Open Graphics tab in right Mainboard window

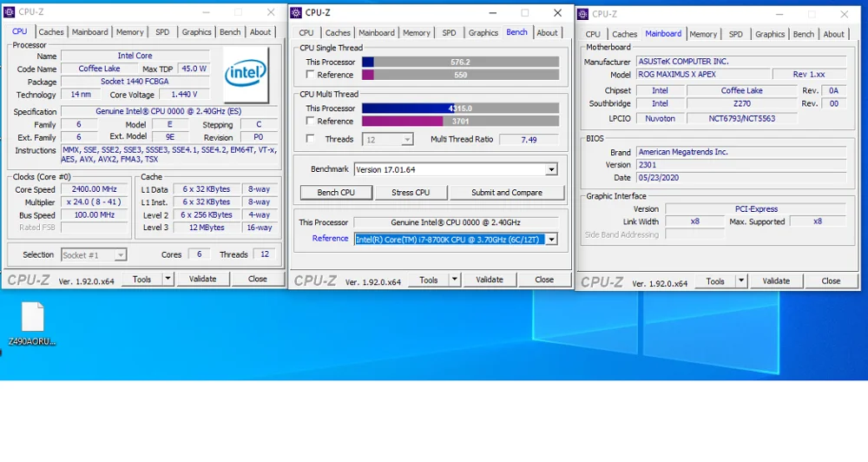coord(770,35)
